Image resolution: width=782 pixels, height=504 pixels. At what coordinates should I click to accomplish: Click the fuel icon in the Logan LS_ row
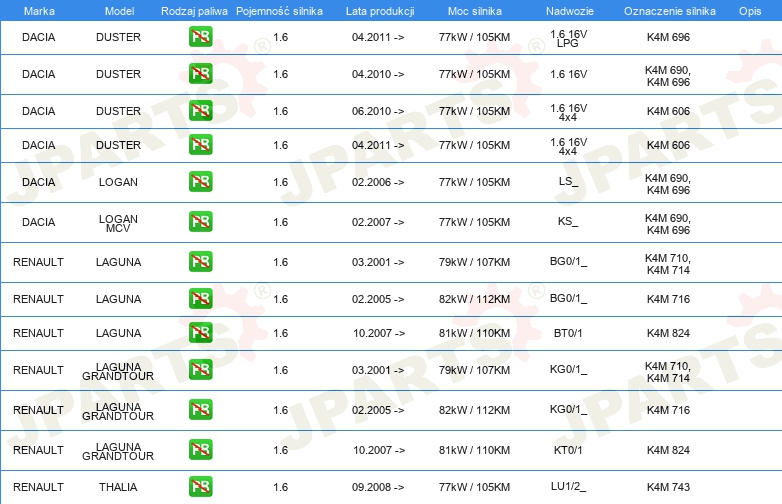point(200,181)
